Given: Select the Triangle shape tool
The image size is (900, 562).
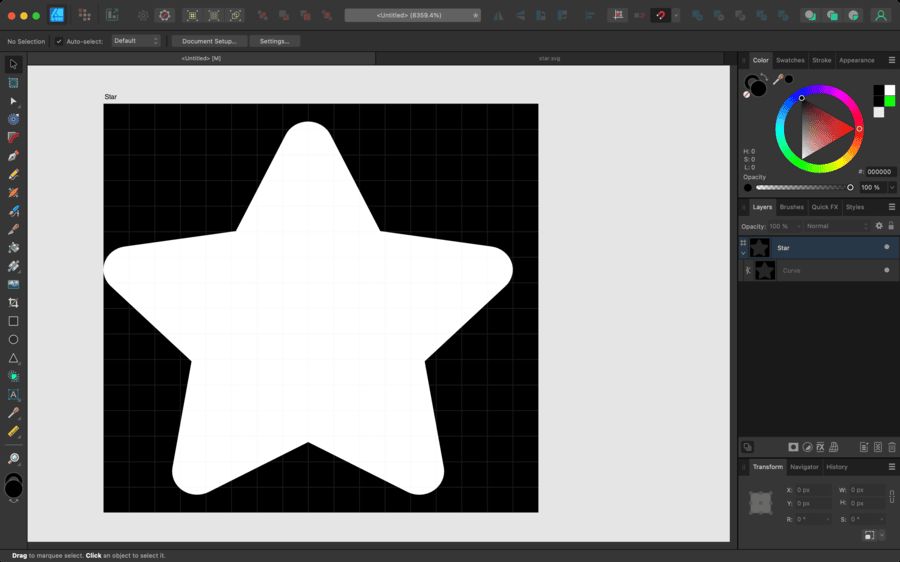Looking at the screenshot, I should (13, 358).
